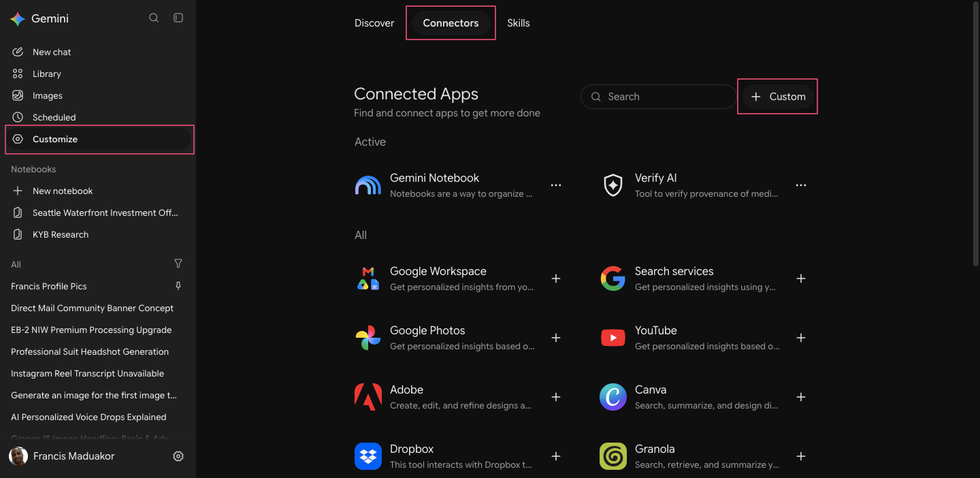980x478 pixels.
Task: Click the Dropbox logo icon
Action: [x=368, y=456]
